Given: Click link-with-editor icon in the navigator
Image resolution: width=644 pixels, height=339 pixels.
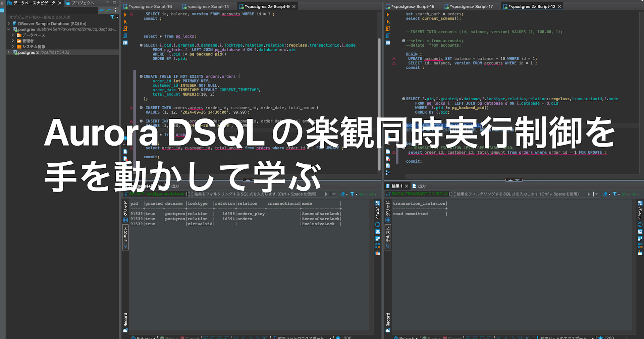Looking at the screenshot, I should pyautogui.click(x=108, y=10).
